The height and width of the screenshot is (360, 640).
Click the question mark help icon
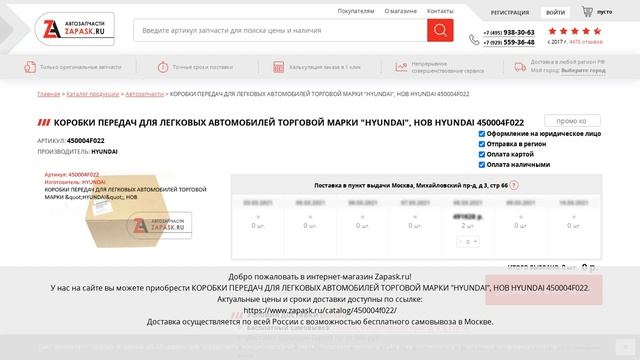click(x=514, y=185)
